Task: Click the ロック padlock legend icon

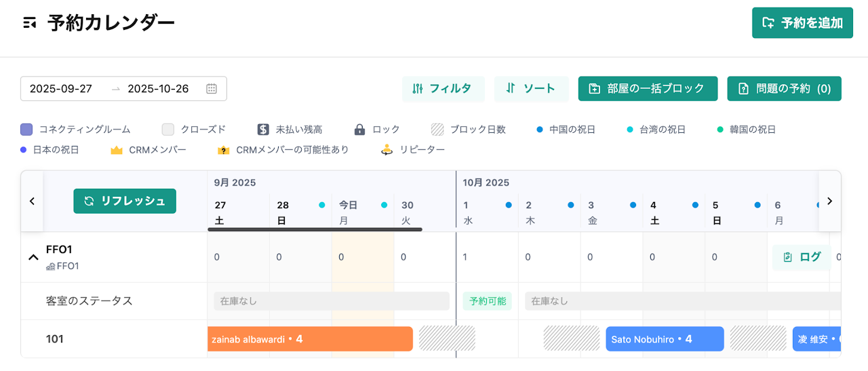Action: (359, 130)
